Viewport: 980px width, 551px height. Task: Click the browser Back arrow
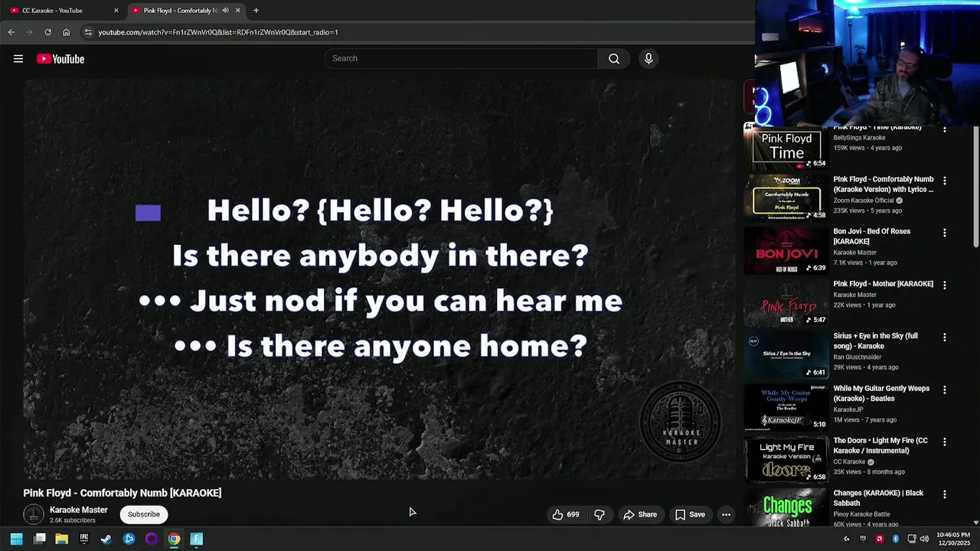11,32
